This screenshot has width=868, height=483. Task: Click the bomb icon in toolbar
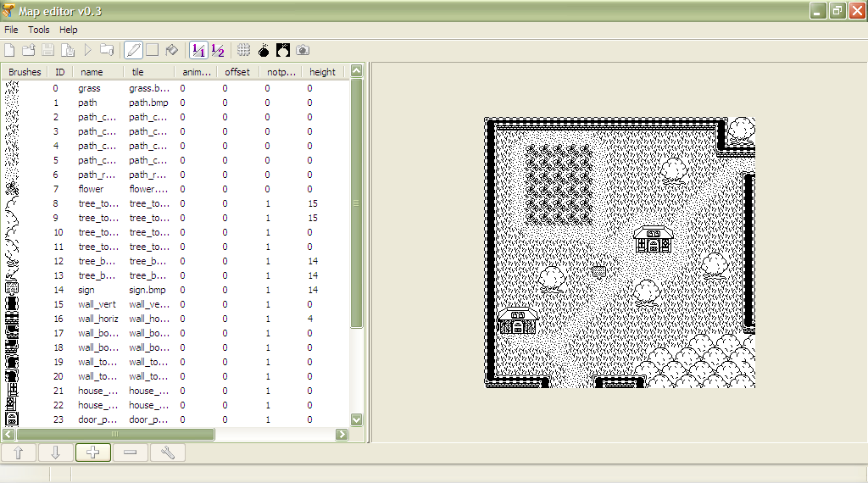point(264,50)
